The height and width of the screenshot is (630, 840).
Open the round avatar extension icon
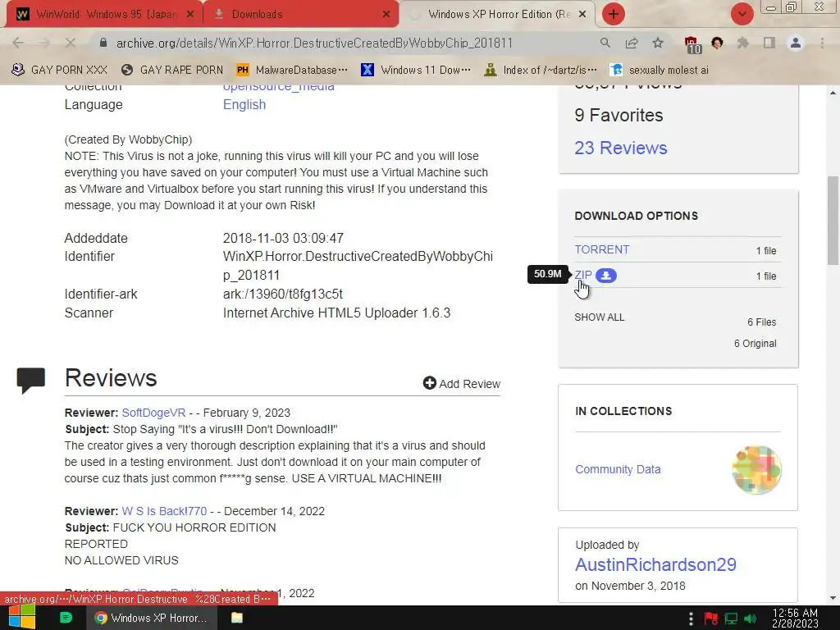point(717,43)
